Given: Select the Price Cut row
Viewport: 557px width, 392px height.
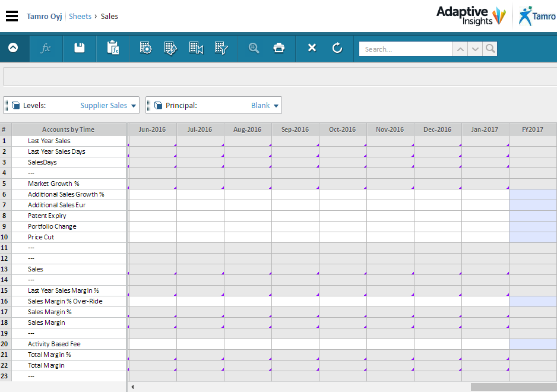Looking at the screenshot, I should point(41,237).
